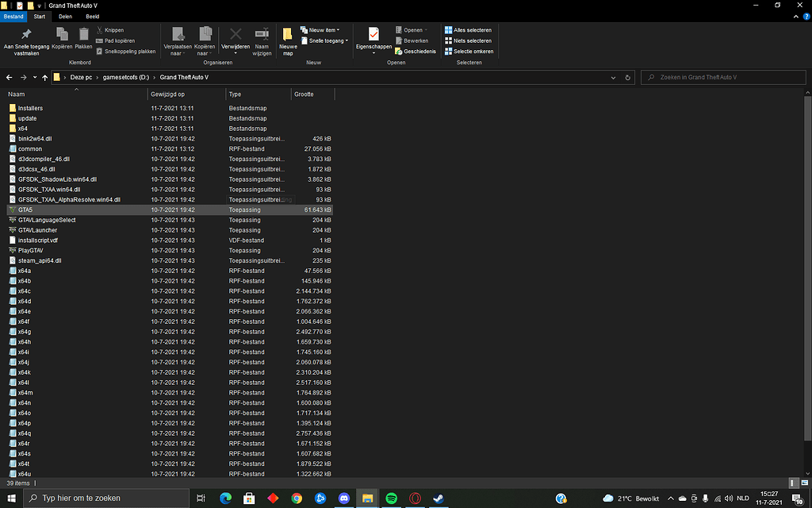Click Selectie omkeren
812x508 pixels.
469,52
